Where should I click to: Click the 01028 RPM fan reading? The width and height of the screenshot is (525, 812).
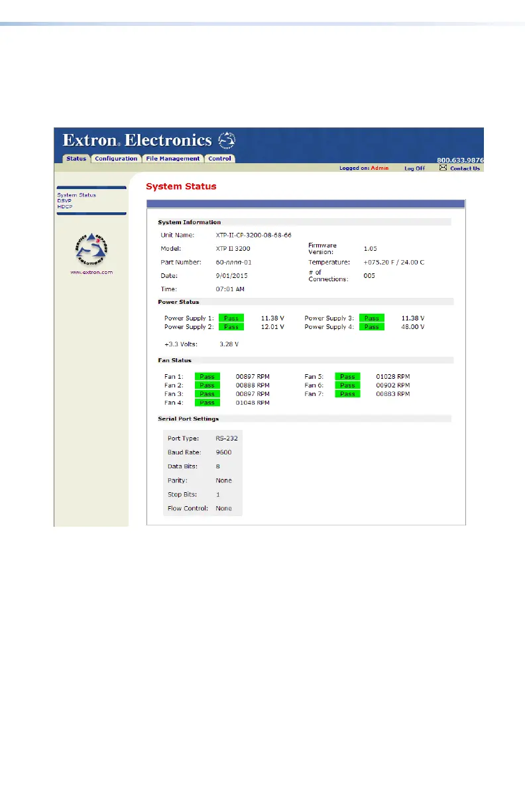click(x=393, y=377)
